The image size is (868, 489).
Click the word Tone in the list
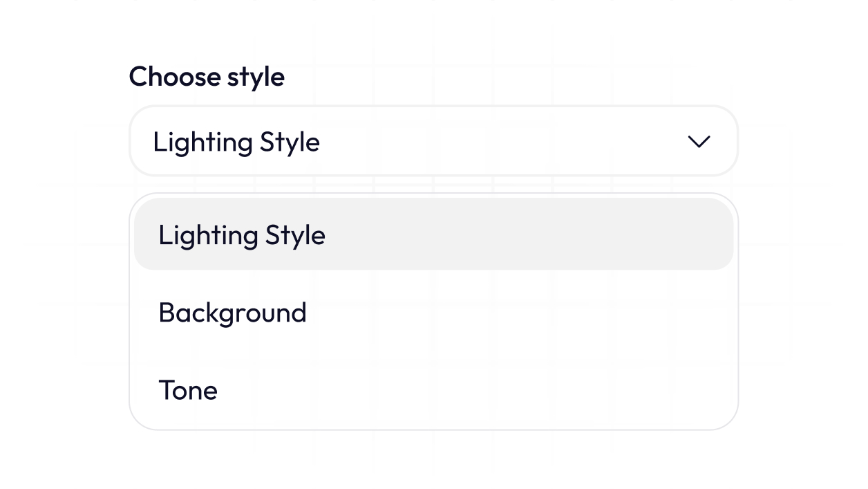pos(188,390)
